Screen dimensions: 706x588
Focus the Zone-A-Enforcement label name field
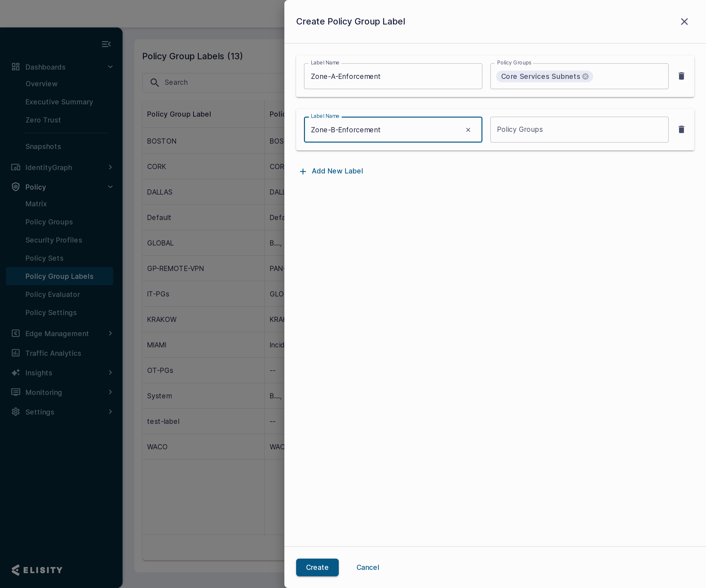(393, 76)
